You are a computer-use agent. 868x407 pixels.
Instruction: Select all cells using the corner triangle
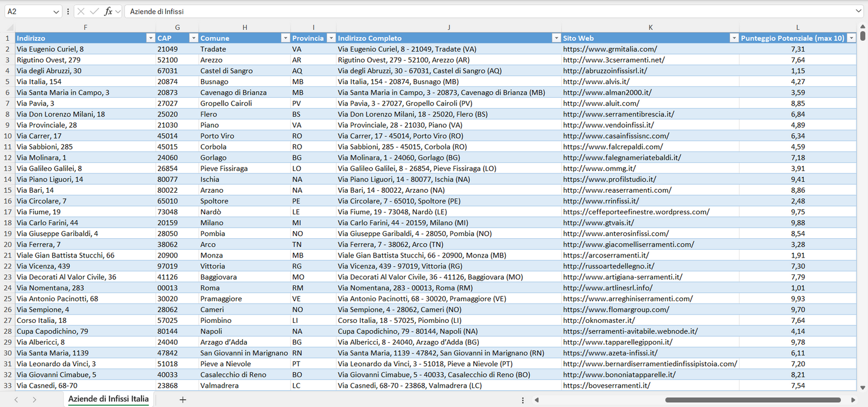point(8,27)
